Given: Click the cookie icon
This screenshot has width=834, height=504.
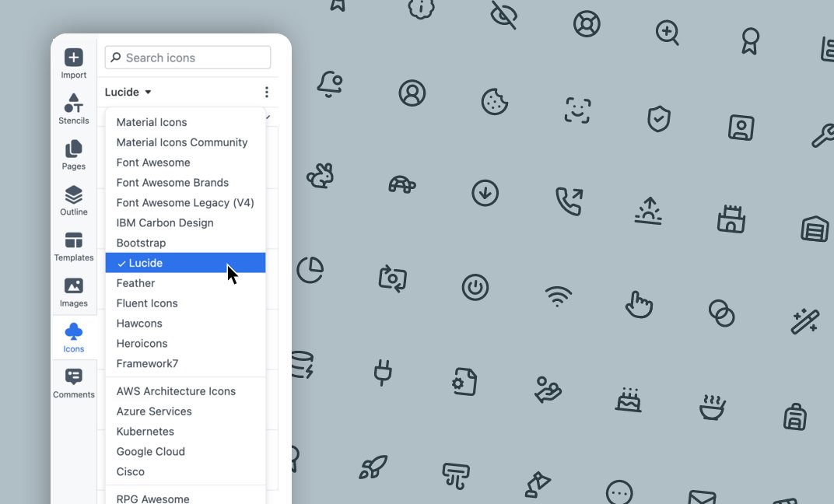Looking at the screenshot, I should pos(495,102).
